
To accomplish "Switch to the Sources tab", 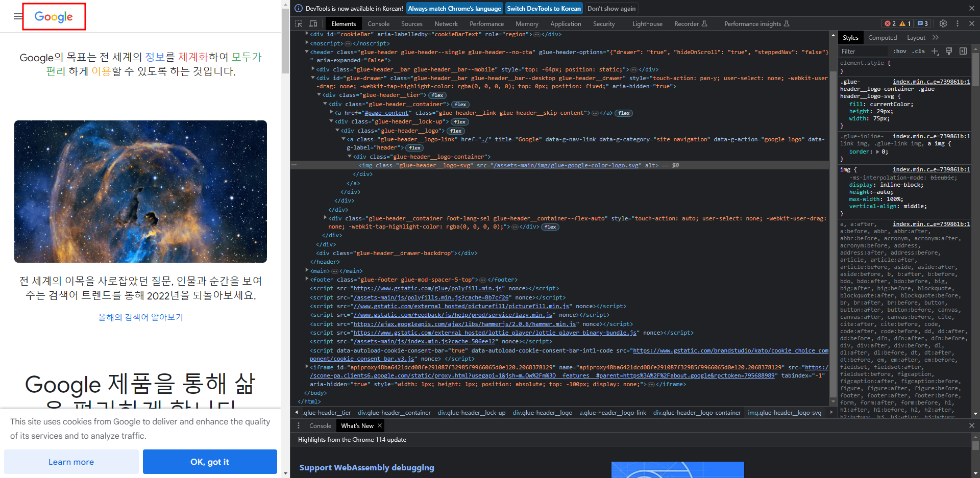I will 411,23.
